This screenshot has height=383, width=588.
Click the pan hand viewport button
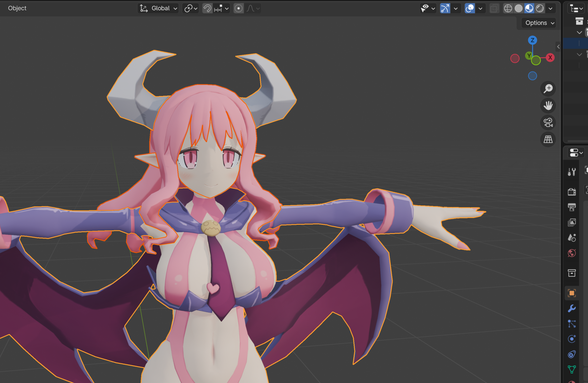(548, 106)
